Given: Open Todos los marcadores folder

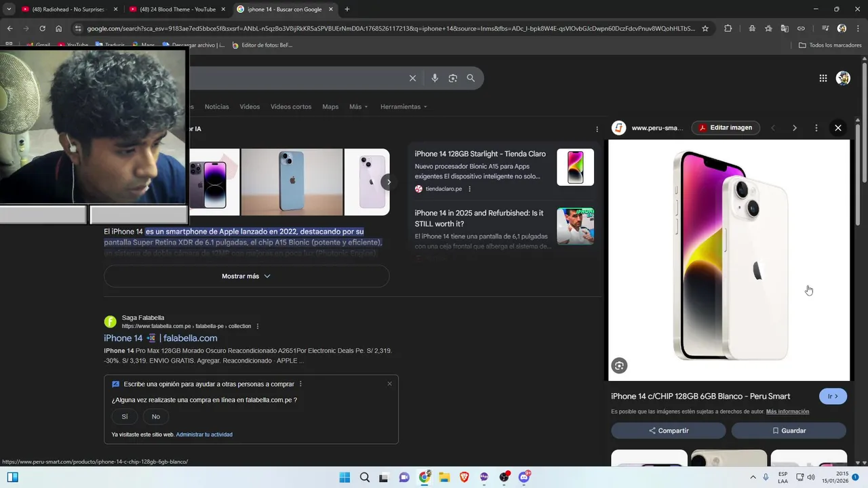Looking at the screenshot, I should pyautogui.click(x=830, y=45).
